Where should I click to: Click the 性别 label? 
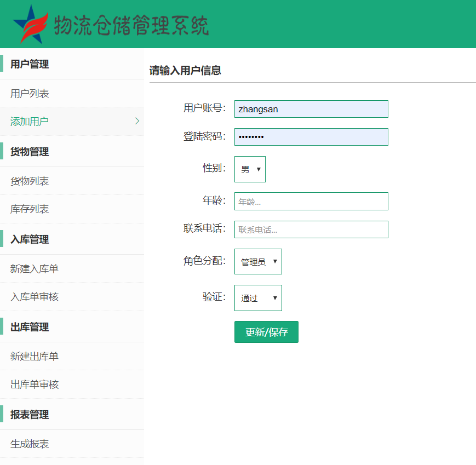pyautogui.click(x=214, y=168)
